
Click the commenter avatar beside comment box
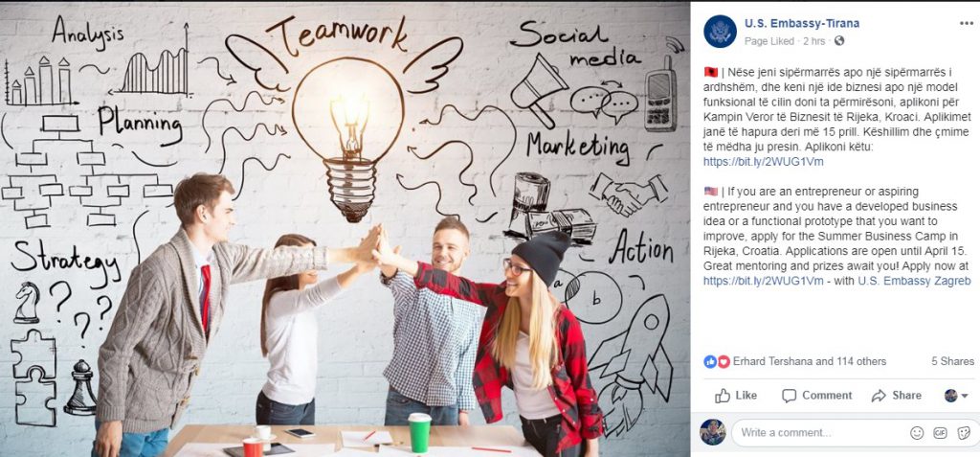[x=712, y=432]
